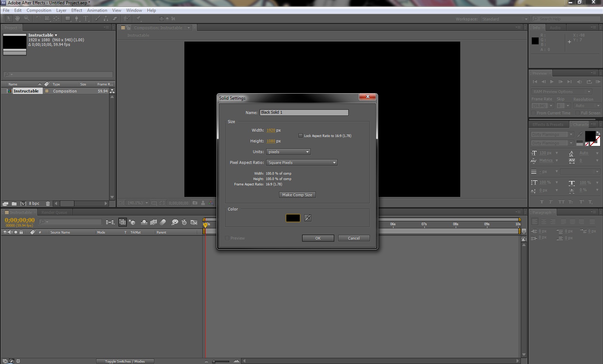Image resolution: width=603 pixels, height=364 pixels.
Task: Click the Brainstorm lightbulb icon in timeline
Action: tap(175, 222)
